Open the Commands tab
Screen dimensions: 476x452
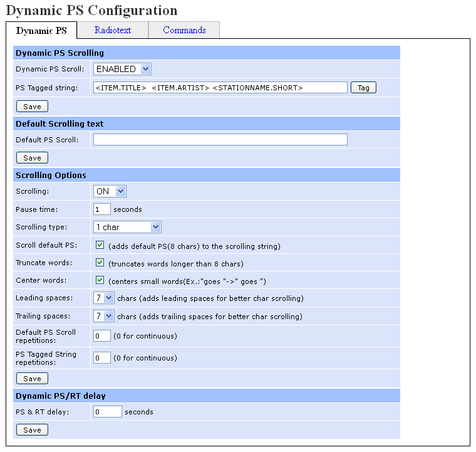pyautogui.click(x=184, y=30)
